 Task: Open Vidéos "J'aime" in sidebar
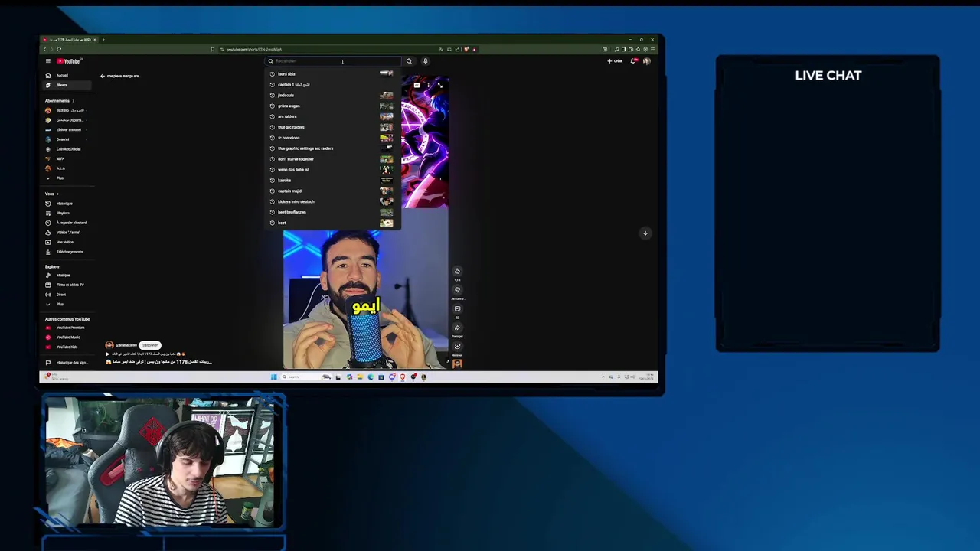pos(68,232)
